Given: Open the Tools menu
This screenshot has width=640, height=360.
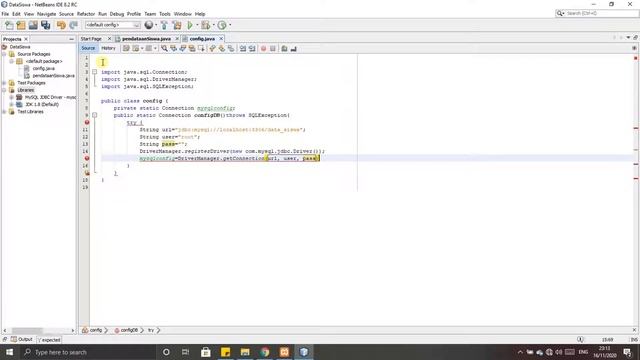Looking at the screenshot, I should [x=165, y=14].
